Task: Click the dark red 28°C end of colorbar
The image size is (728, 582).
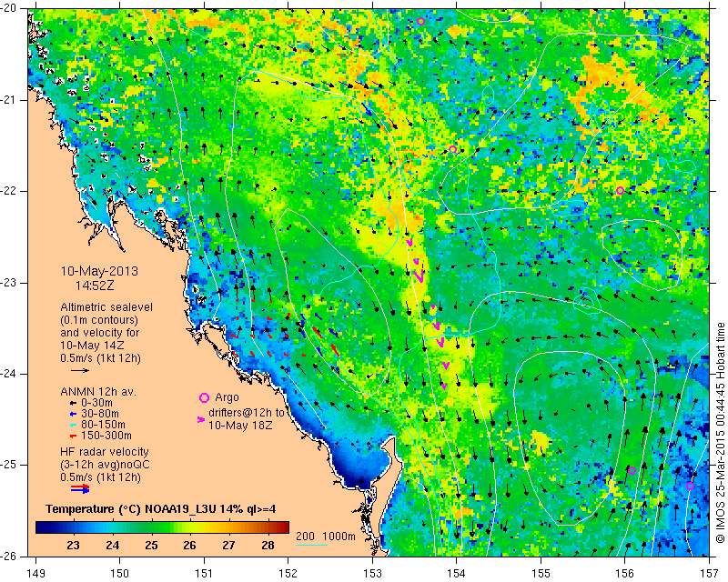Action: [x=283, y=527]
